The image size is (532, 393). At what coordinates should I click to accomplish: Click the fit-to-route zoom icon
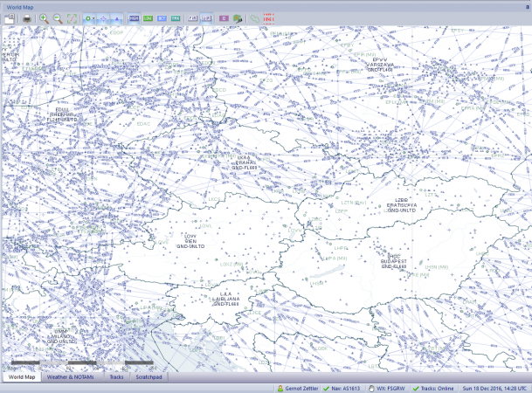[x=72, y=17]
